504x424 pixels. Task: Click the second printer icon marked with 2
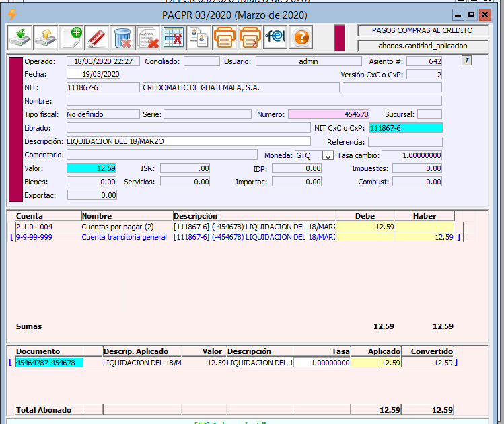250,37
